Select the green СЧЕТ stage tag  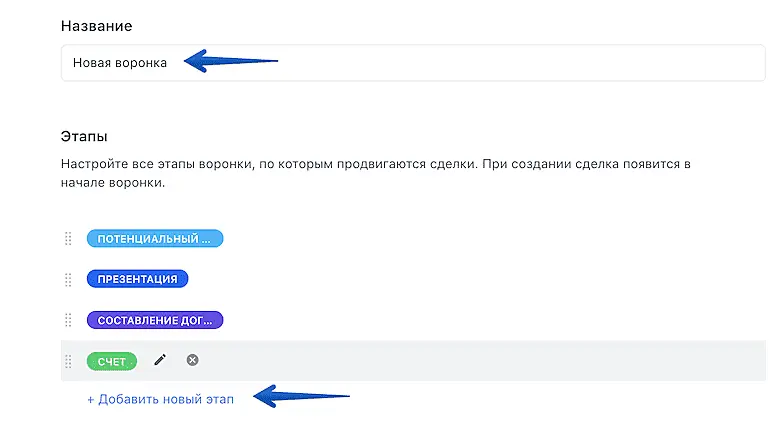coord(111,360)
